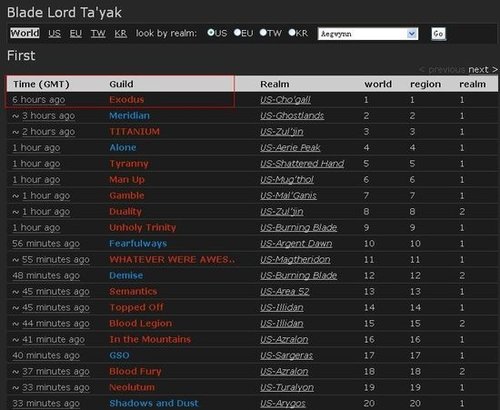Click the '56 minutes ago' timestamp

pos(46,244)
